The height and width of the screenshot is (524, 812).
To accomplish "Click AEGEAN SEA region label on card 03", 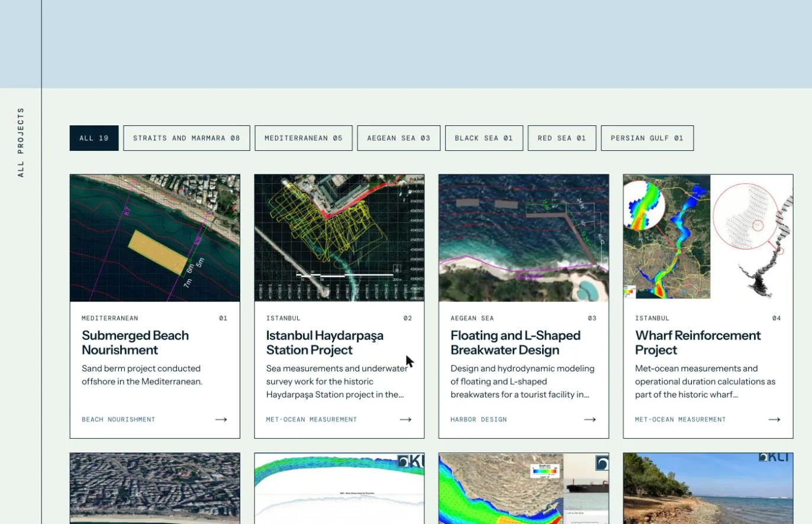I will click(x=472, y=318).
